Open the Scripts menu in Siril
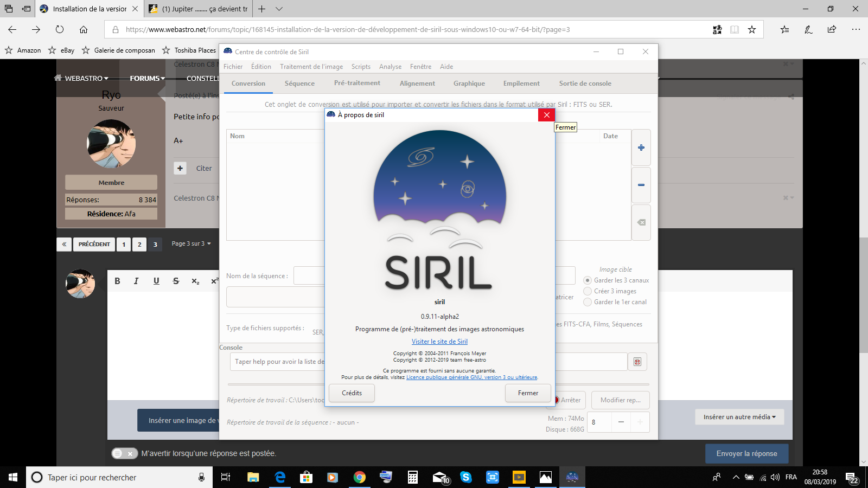The width and height of the screenshot is (868, 488). [361, 67]
